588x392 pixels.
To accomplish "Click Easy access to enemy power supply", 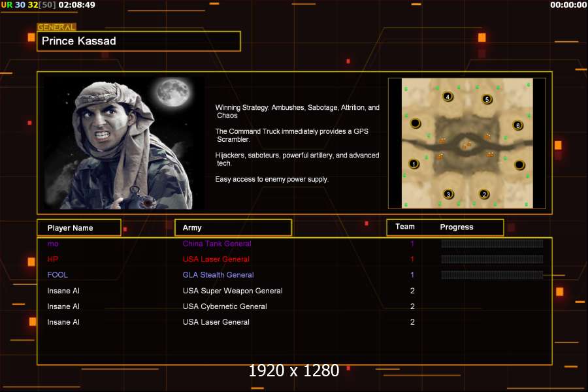I will (x=272, y=179).
